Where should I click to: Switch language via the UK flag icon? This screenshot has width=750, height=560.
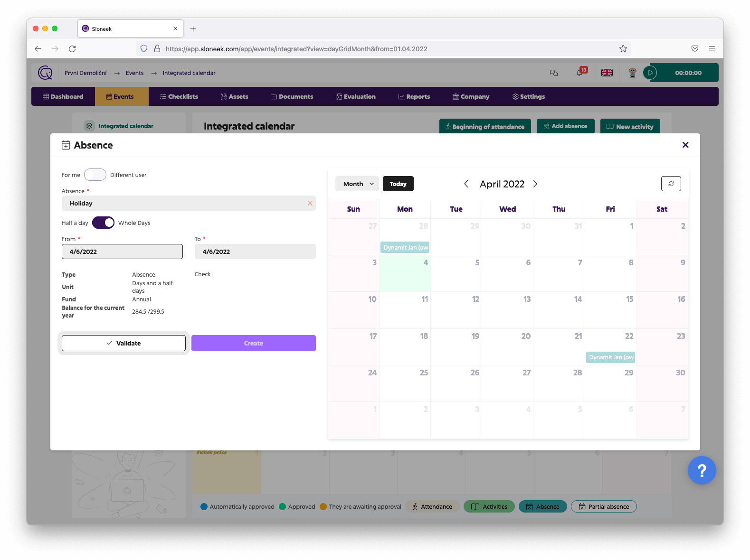point(607,73)
